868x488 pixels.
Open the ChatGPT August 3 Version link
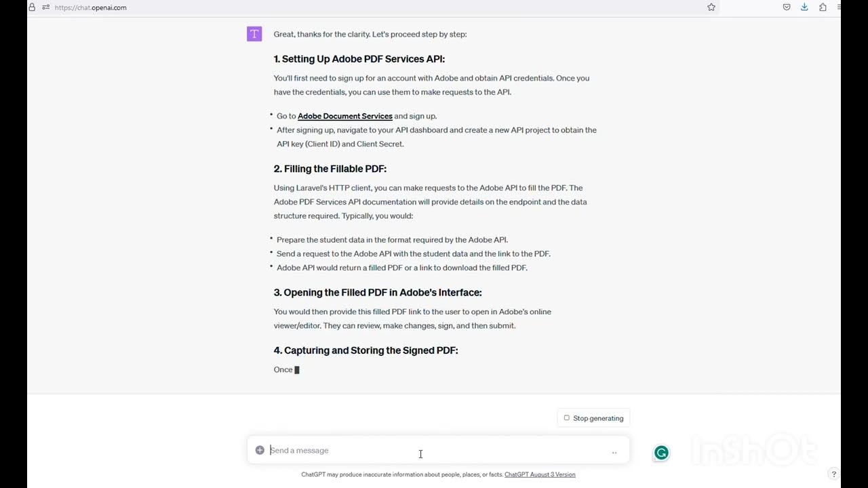[x=540, y=474]
